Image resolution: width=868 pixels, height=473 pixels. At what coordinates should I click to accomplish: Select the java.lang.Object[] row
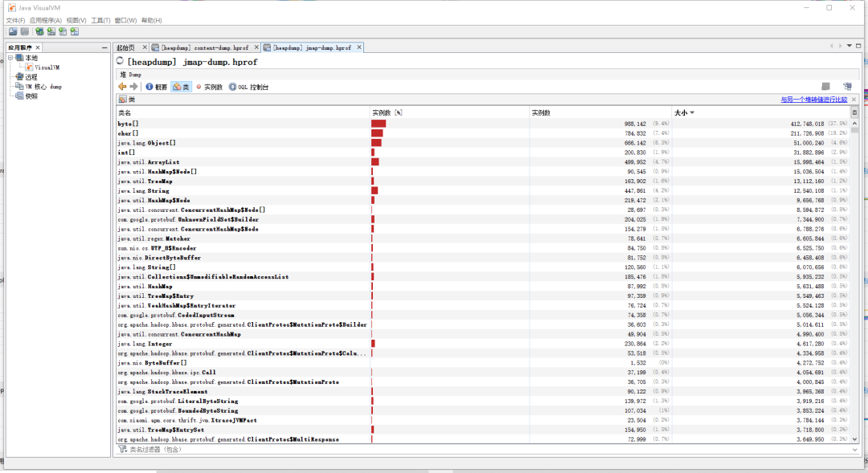point(483,143)
